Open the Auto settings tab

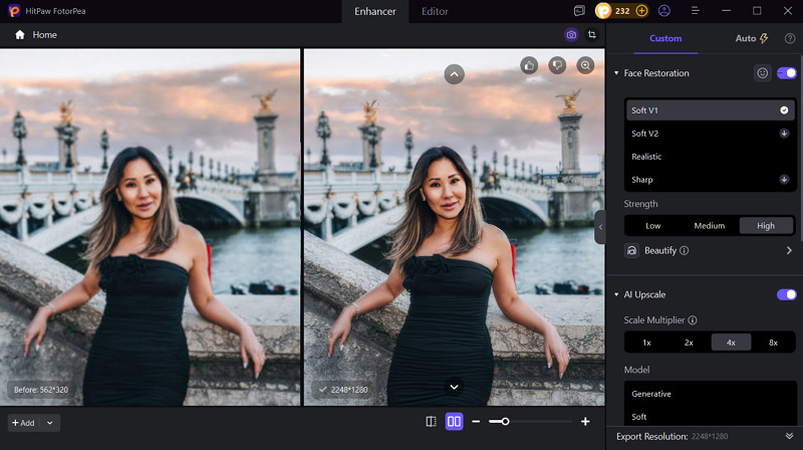(x=751, y=38)
